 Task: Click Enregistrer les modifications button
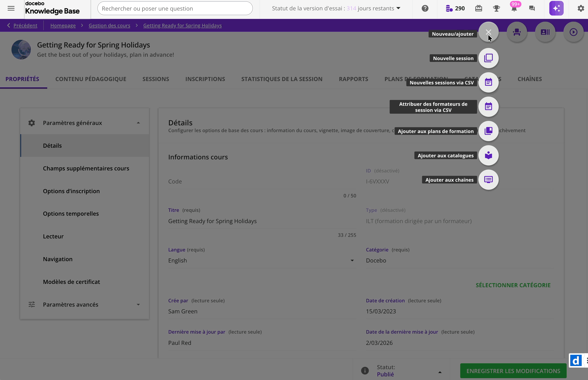tap(513, 371)
